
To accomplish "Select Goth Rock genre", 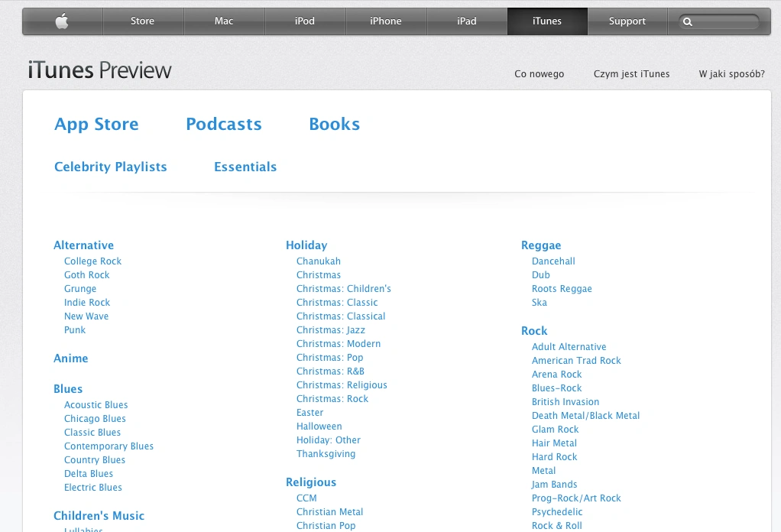I will pyautogui.click(x=86, y=275).
